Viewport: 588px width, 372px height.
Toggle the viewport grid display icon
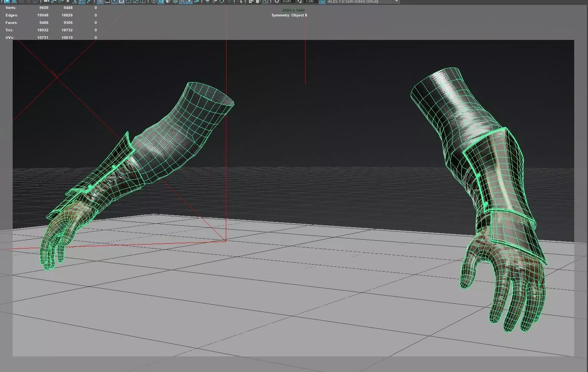click(x=100, y=1)
